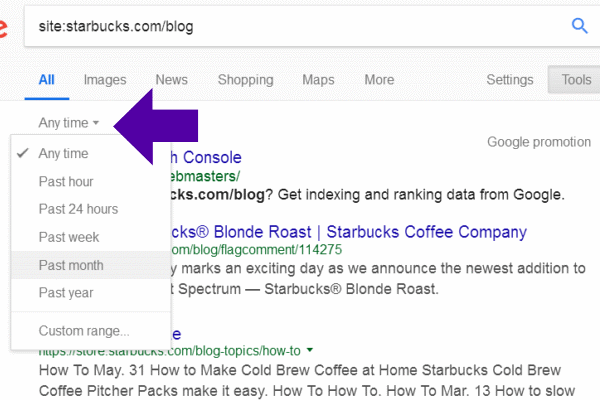Viewport: 600px width, 400px height.
Task: Go to the News tab
Action: (171, 80)
